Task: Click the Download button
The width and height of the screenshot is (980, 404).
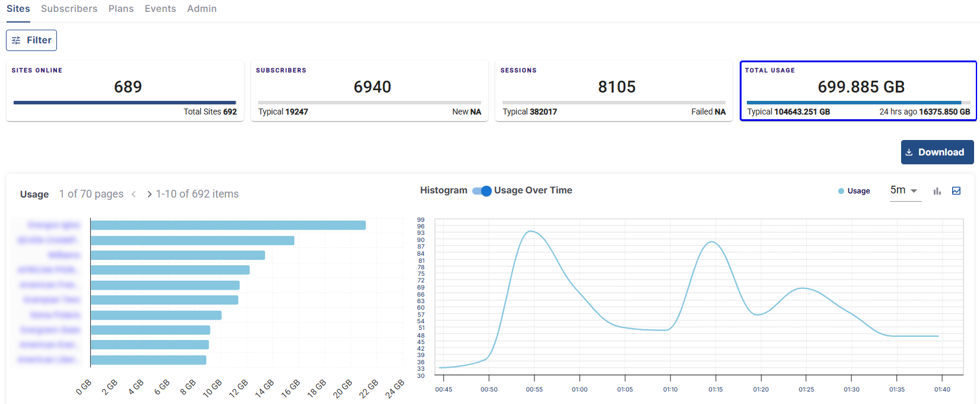Action: point(937,152)
